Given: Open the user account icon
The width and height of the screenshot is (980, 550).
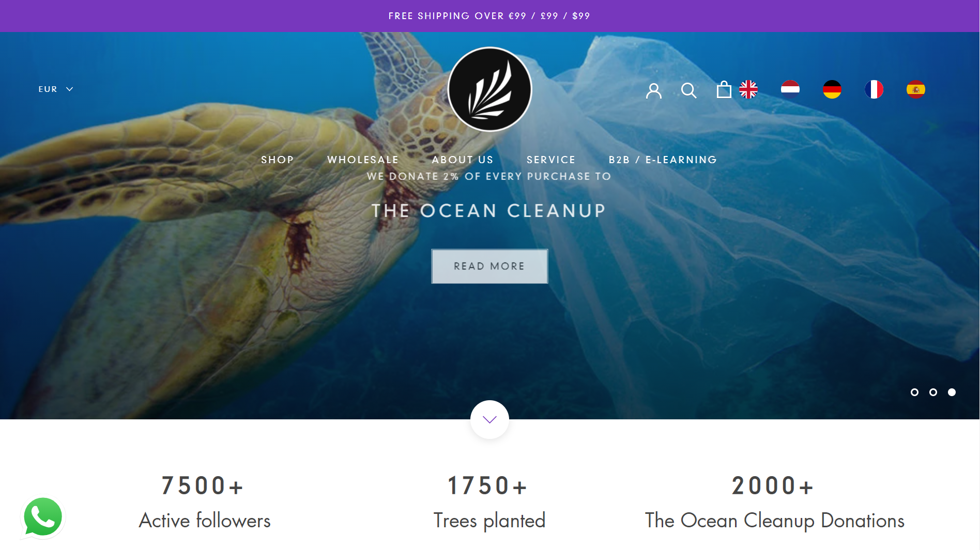Looking at the screenshot, I should pyautogui.click(x=654, y=90).
